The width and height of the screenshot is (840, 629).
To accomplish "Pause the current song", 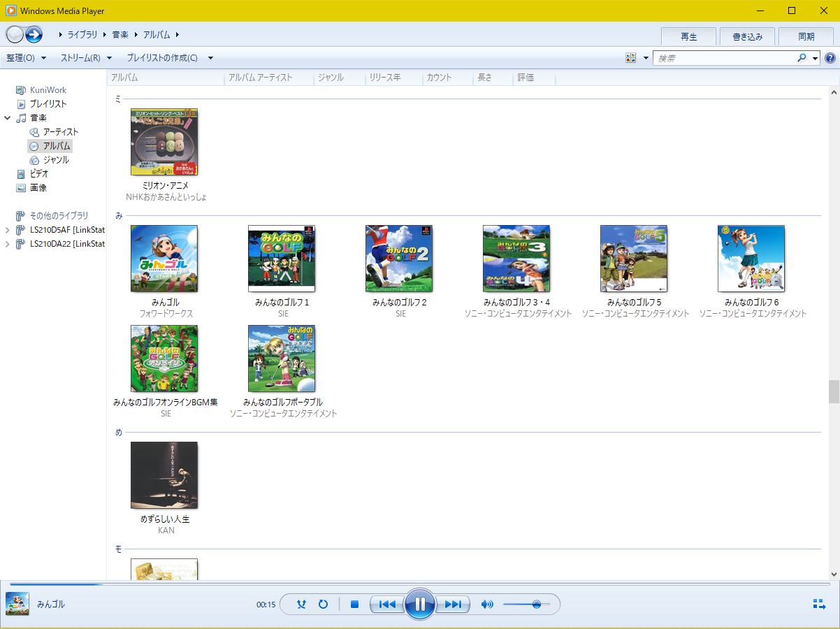I will pyautogui.click(x=420, y=605).
